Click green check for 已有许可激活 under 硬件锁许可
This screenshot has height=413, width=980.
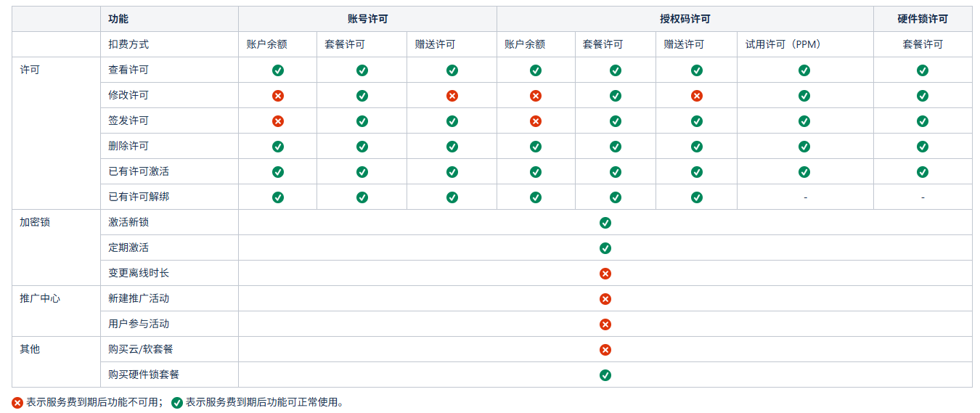(923, 172)
